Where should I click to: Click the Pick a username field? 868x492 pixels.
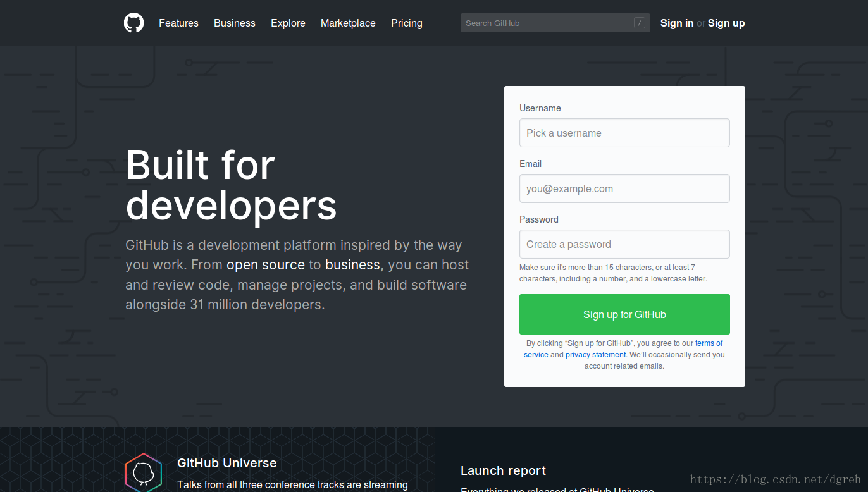[624, 133]
